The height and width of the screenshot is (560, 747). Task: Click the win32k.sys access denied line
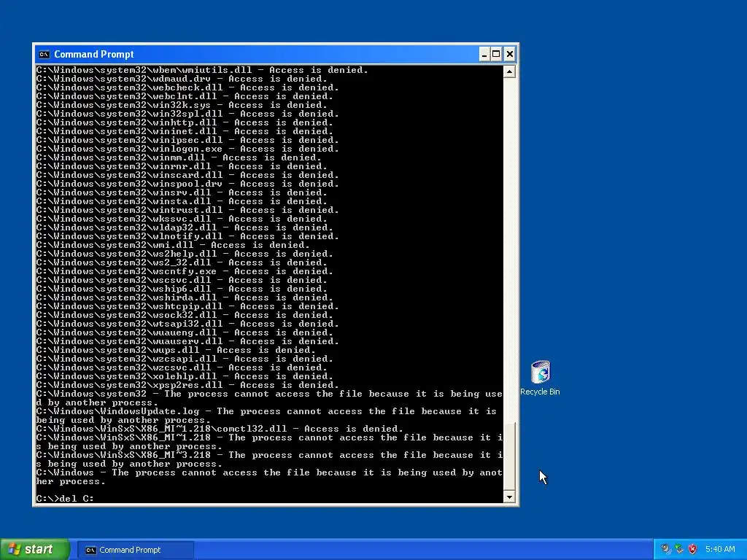coord(182,105)
